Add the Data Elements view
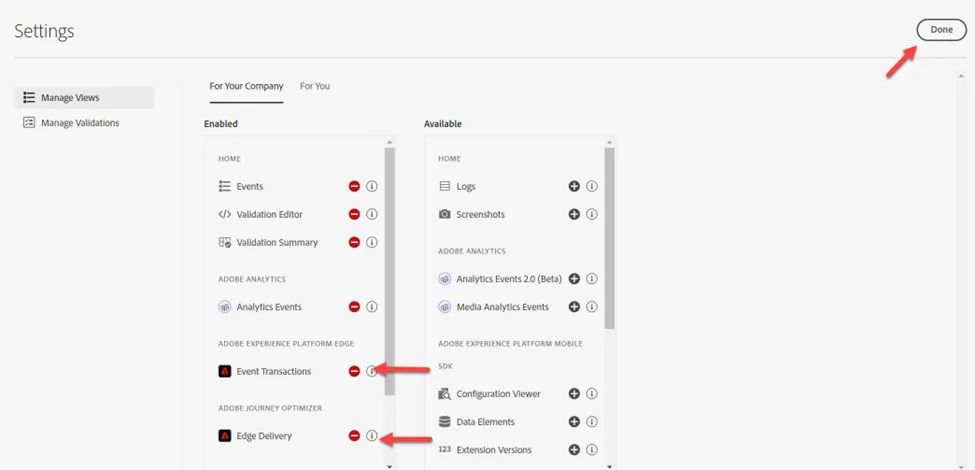Screen dimensions: 975x470 [574, 422]
